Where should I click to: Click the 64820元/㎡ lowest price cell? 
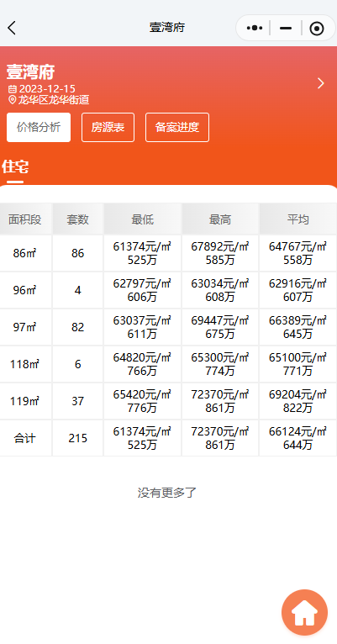142,364
